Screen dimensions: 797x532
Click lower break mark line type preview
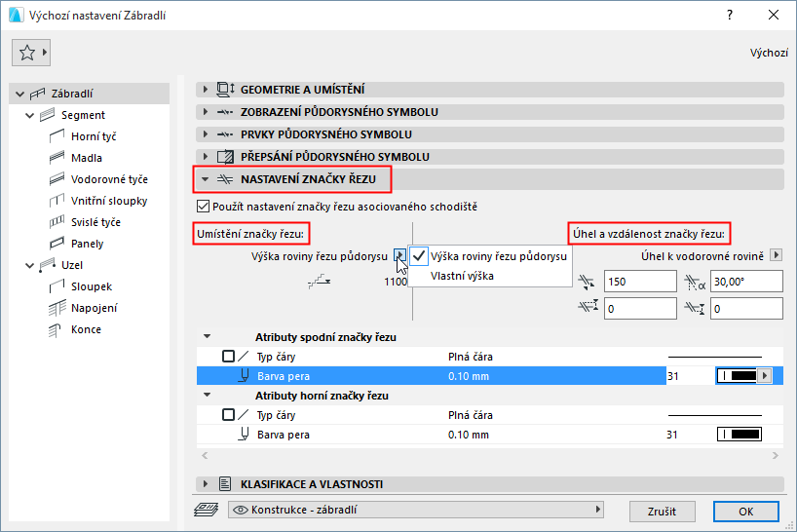pyautogui.click(x=714, y=357)
